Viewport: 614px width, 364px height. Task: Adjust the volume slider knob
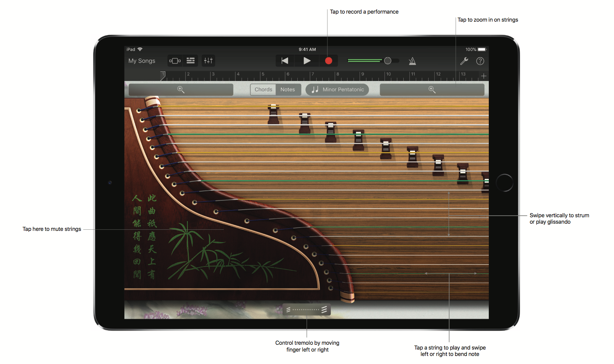pyautogui.click(x=388, y=61)
